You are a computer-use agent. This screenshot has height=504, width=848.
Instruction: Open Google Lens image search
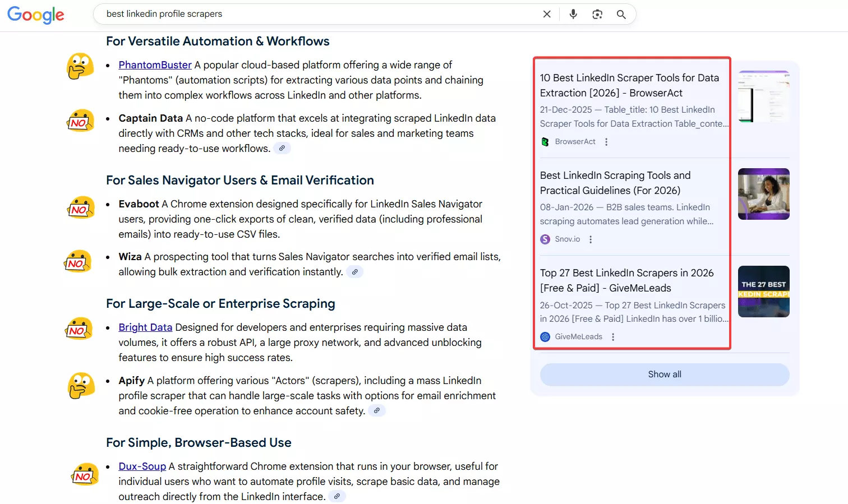coord(597,14)
